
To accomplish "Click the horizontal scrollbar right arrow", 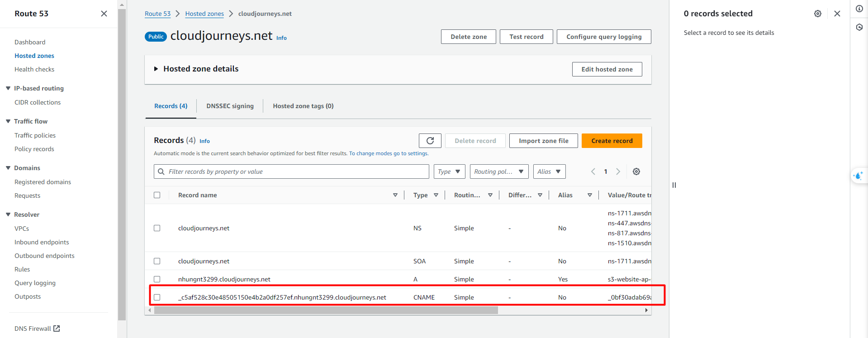I will coord(646,310).
